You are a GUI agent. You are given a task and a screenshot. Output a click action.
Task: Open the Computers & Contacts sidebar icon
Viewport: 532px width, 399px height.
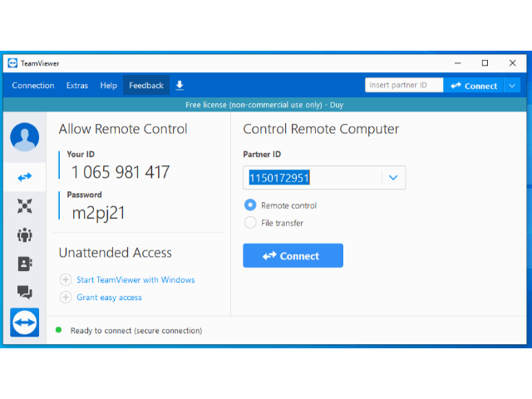coord(24,264)
